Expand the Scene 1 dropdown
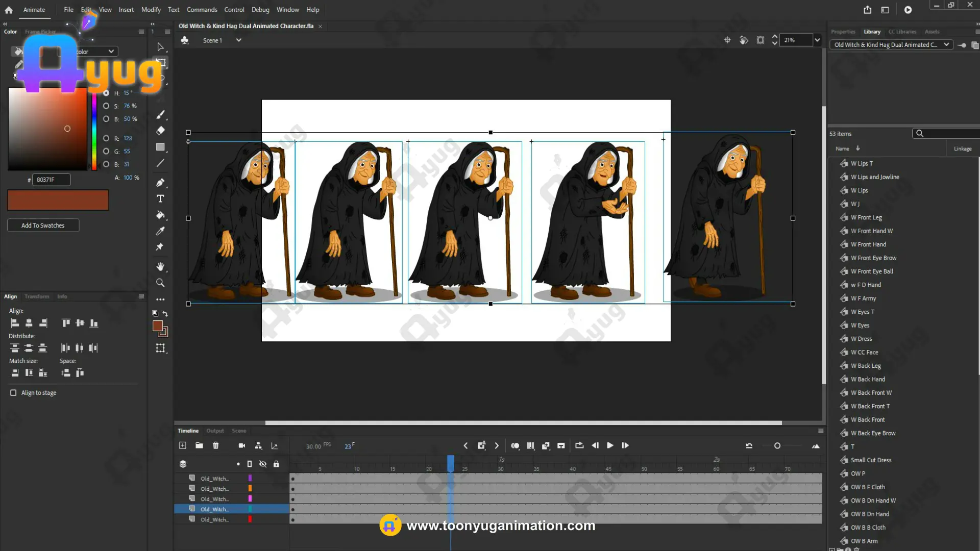This screenshot has height=551, width=980. tap(238, 40)
